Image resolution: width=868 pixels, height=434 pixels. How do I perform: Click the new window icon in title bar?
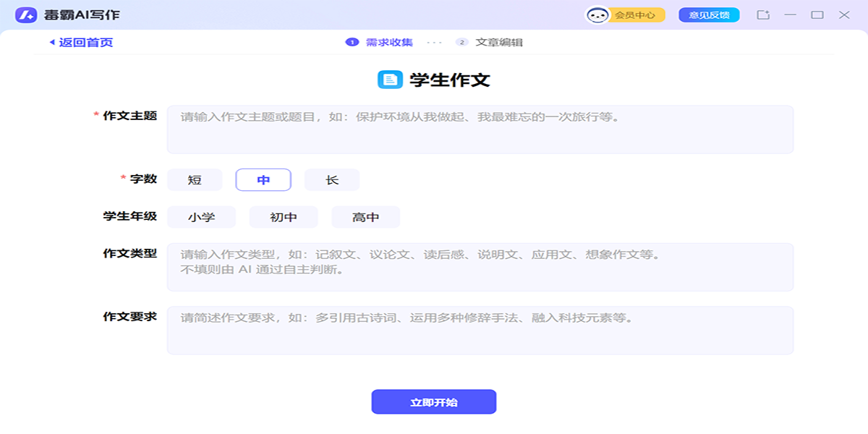pyautogui.click(x=762, y=14)
